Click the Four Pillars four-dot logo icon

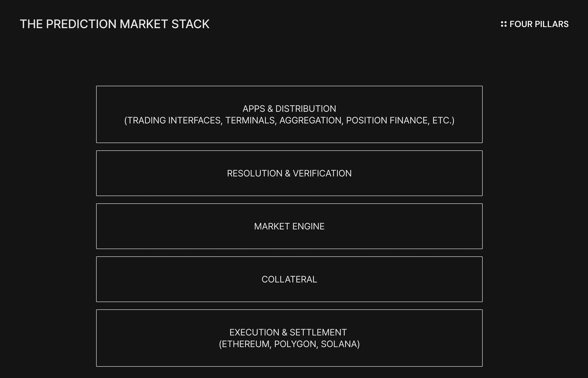[504, 24]
